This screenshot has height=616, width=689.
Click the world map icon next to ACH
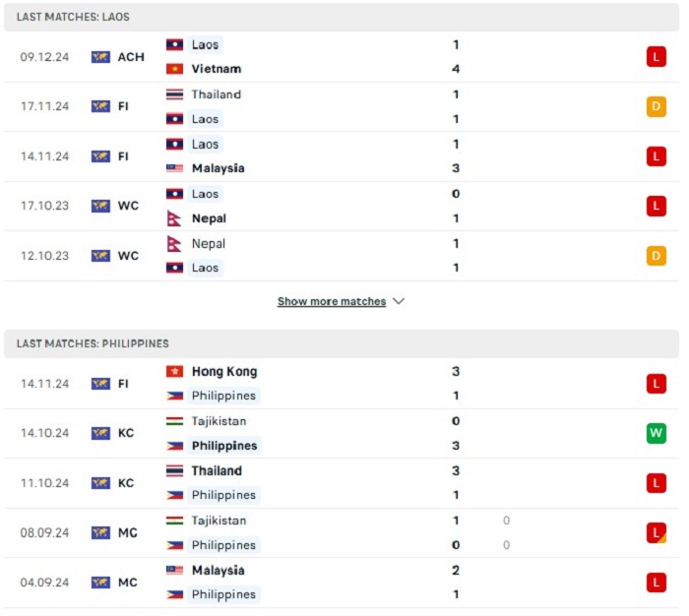100,57
